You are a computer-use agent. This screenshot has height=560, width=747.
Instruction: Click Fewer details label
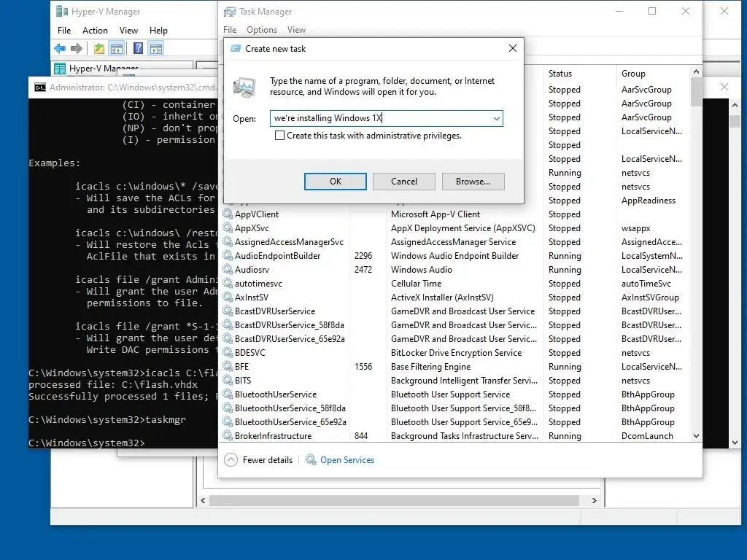coord(268,460)
